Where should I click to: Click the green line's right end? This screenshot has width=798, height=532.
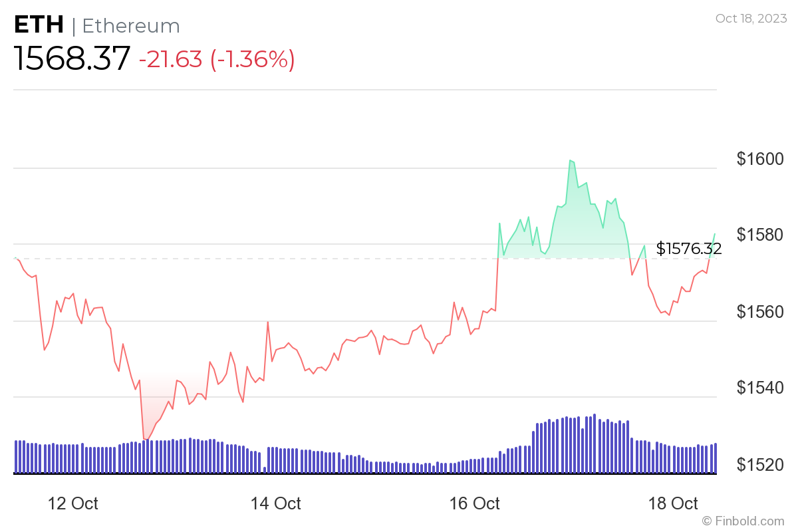(715, 234)
